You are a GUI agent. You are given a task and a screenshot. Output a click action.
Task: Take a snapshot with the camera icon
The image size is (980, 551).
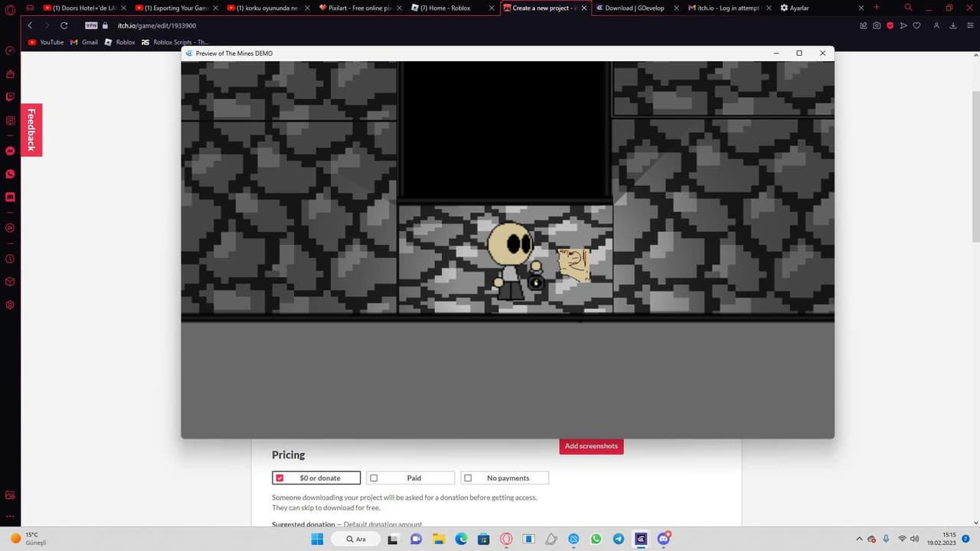pos(877,25)
